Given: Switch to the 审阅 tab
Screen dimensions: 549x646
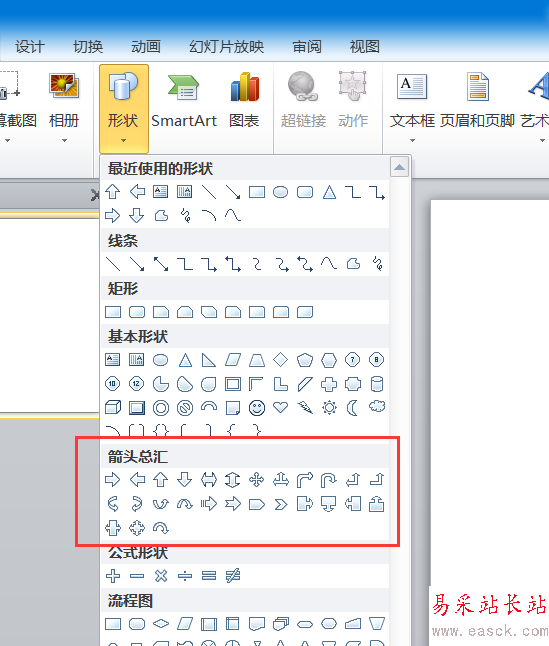Looking at the screenshot, I should [x=307, y=47].
